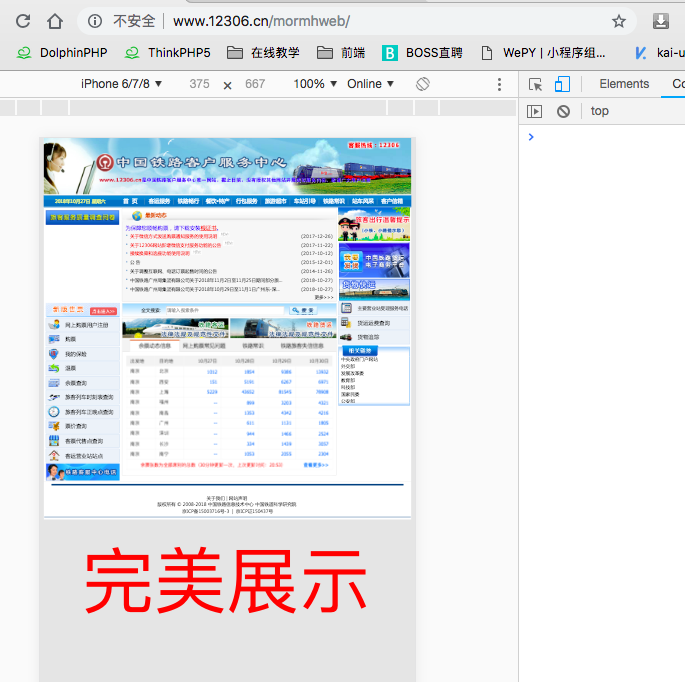Click the 旅客服务质量调查问卷 banner
This screenshot has width=685, height=682.
pyautogui.click(x=82, y=217)
